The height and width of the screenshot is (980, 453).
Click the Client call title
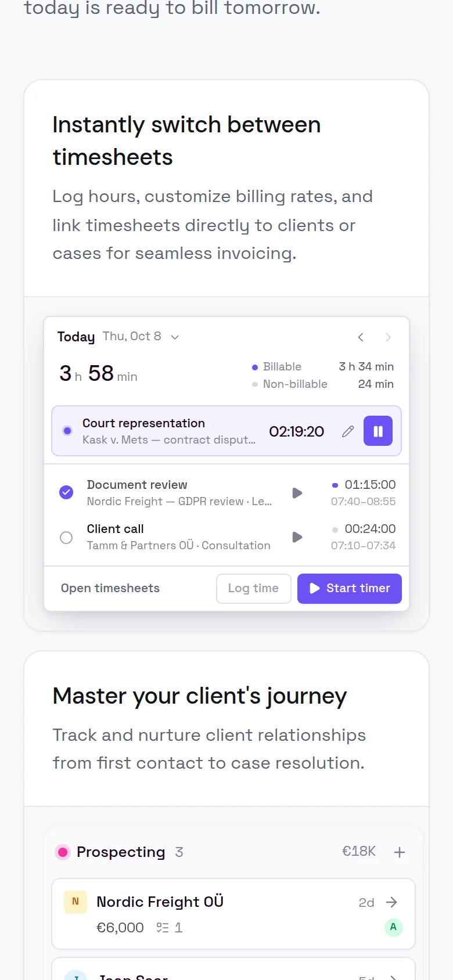pyautogui.click(x=115, y=529)
